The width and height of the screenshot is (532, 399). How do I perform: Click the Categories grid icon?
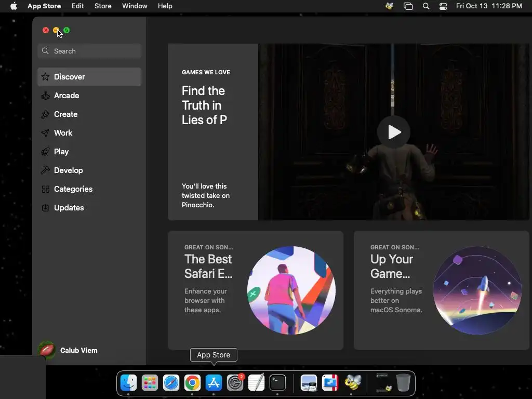tap(45, 189)
